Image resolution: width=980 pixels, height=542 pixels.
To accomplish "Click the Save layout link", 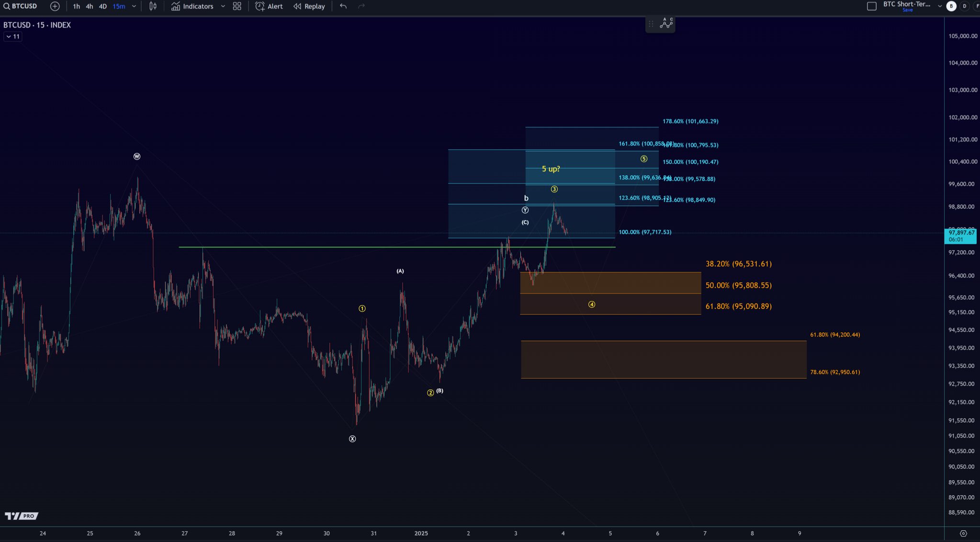I will tap(907, 10).
